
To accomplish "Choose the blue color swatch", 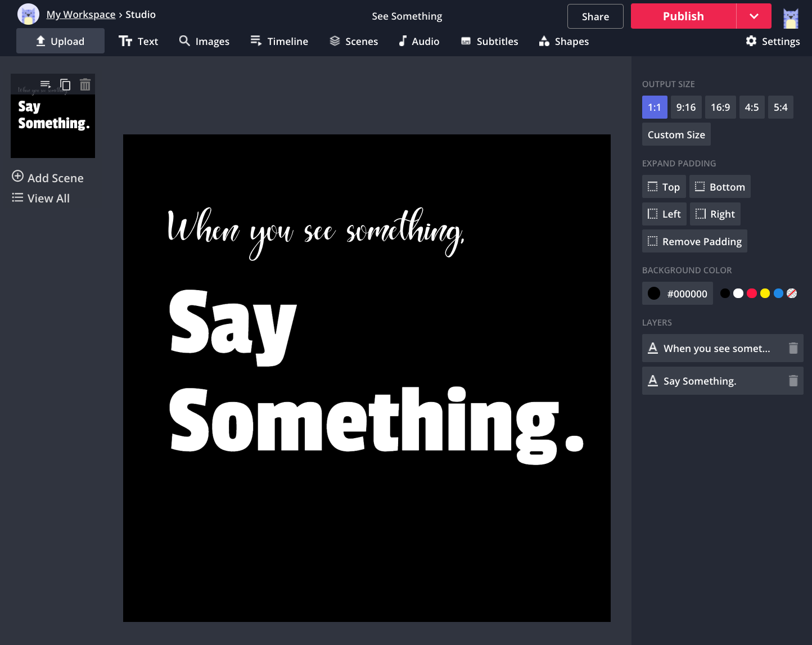I will coord(778,293).
